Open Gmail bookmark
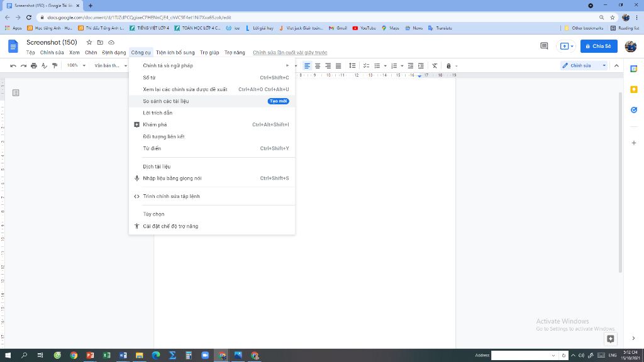This screenshot has width=644, height=362. [338, 28]
